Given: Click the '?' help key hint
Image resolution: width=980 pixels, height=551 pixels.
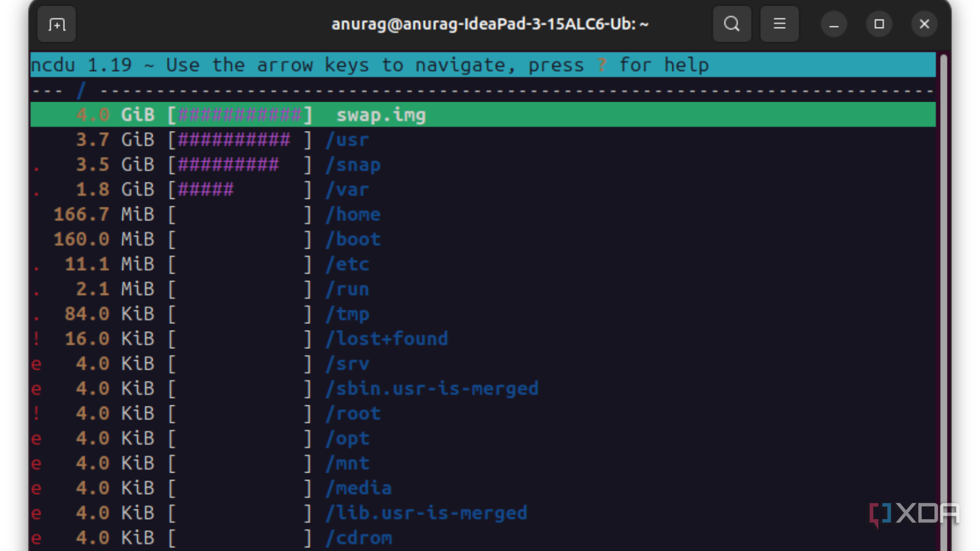Looking at the screenshot, I should click(602, 65).
